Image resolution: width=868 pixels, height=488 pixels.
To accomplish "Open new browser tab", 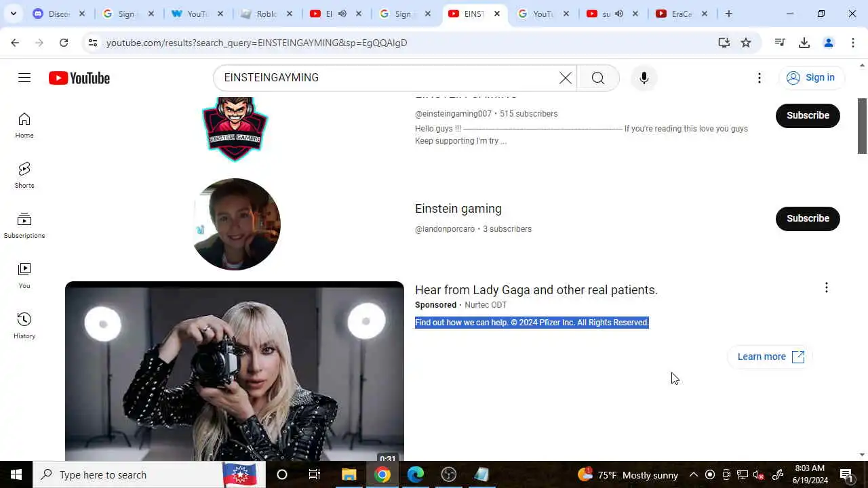I will [x=729, y=14].
